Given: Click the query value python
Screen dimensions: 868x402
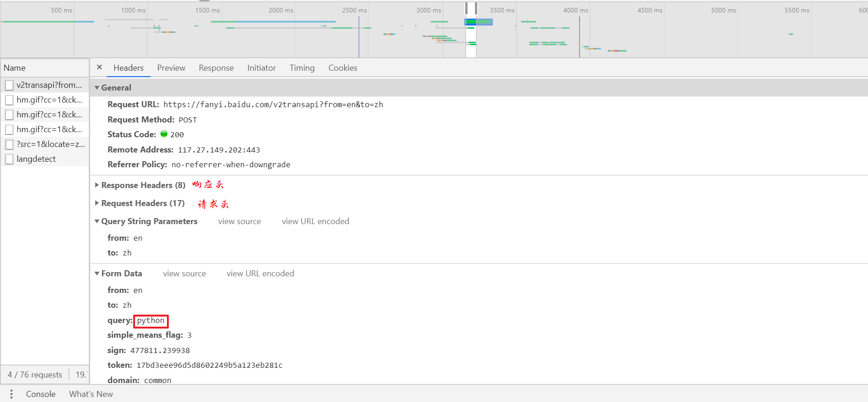Looking at the screenshot, I should (x=151, y=321).
